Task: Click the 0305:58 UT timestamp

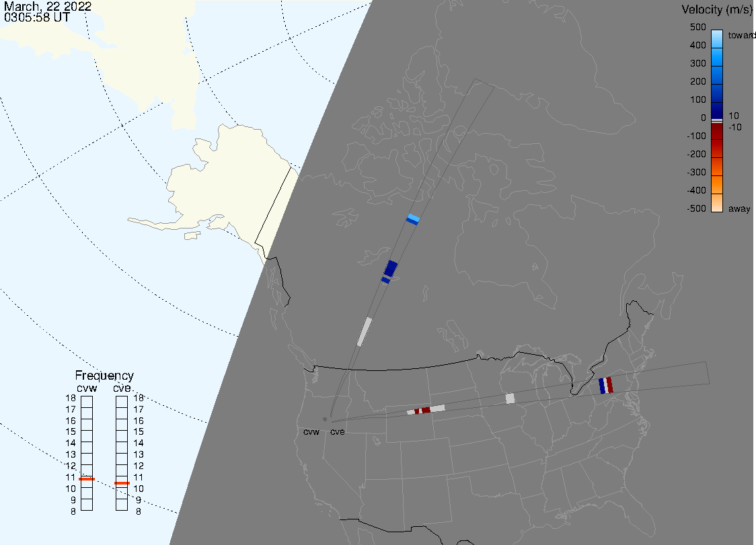Action: 36,17
